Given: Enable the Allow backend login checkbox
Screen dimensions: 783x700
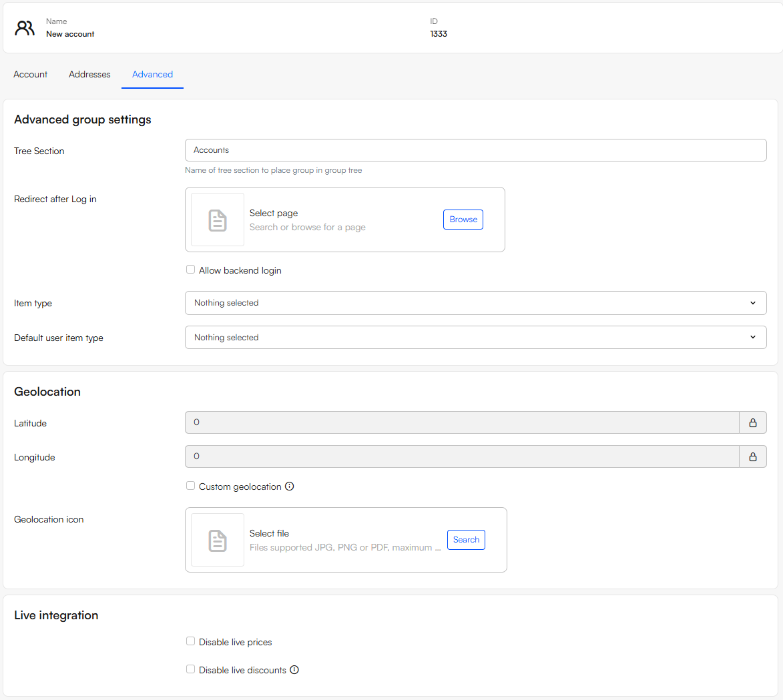Looking at the screenshot, I should [191, 270].
